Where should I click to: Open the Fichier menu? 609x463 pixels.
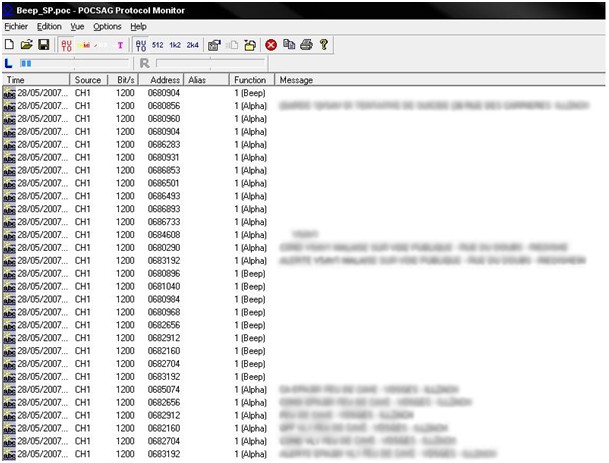16,26
